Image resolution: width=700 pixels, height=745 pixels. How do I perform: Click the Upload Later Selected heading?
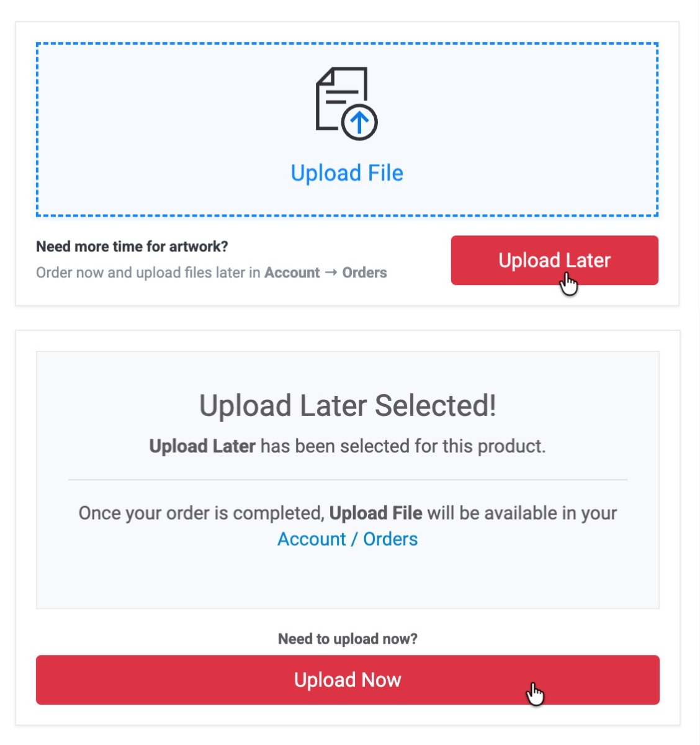(x=348, y=405)
